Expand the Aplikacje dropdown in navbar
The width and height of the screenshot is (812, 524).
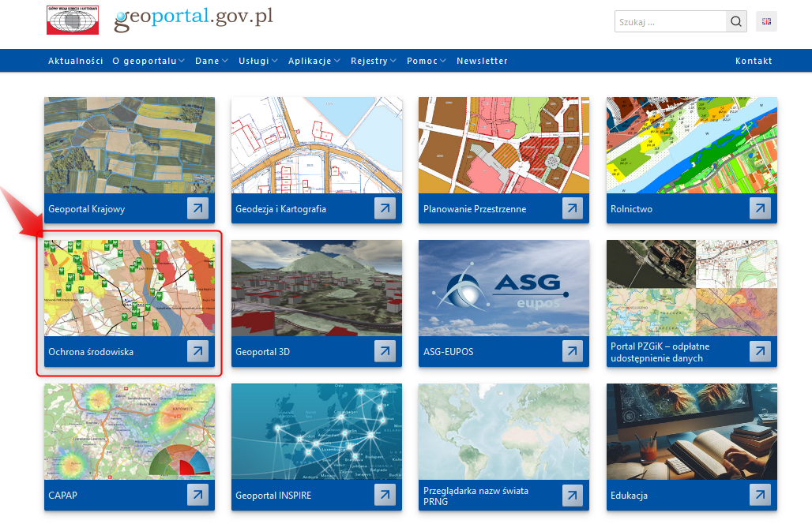pyautogui.click(x=314, y=61)
